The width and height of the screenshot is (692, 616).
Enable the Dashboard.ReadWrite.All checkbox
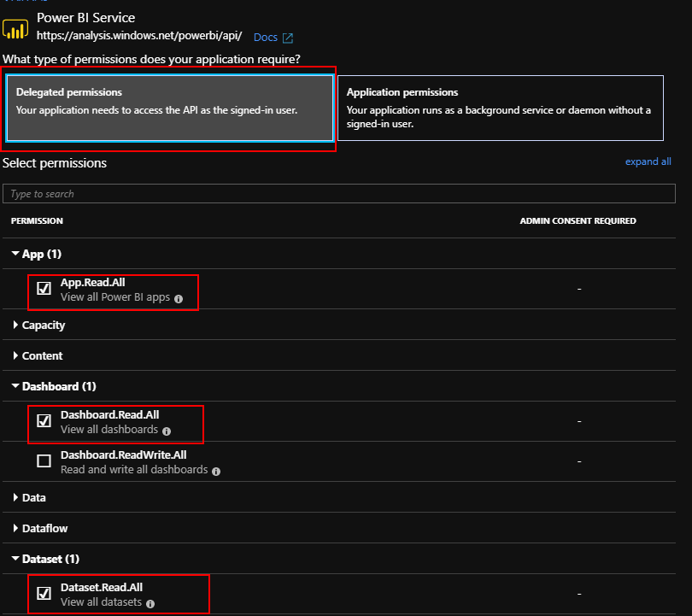point(44,461)
